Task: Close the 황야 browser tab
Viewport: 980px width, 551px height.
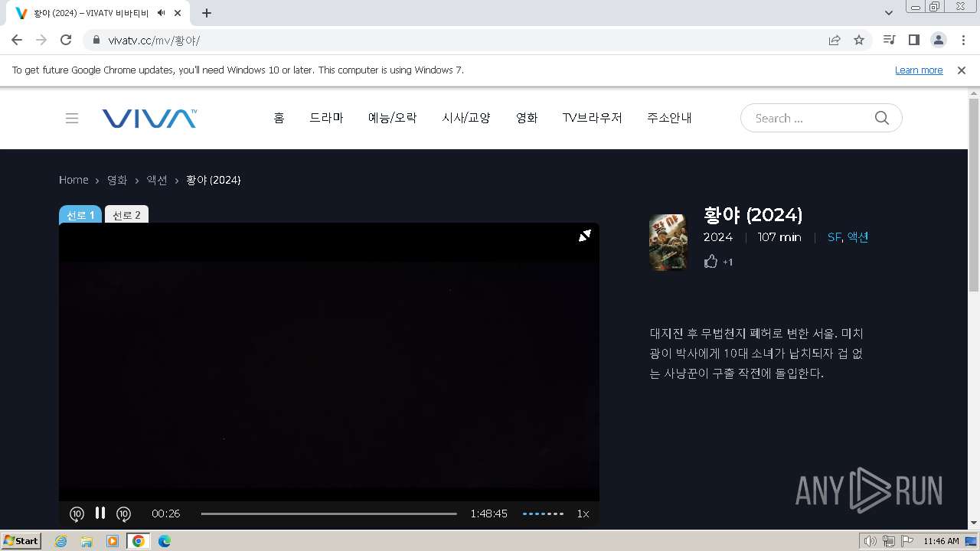Action: (178, 13)
